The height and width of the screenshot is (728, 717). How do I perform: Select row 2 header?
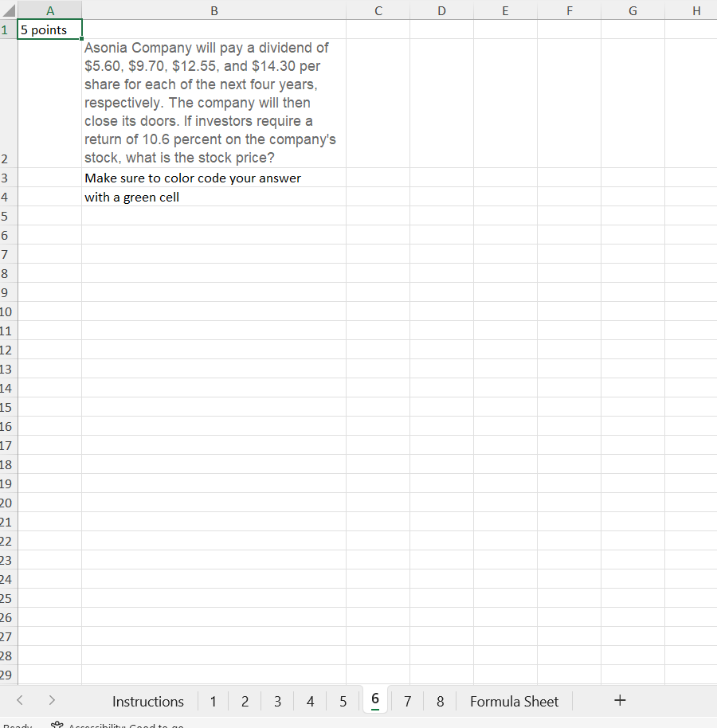(8, 103)
